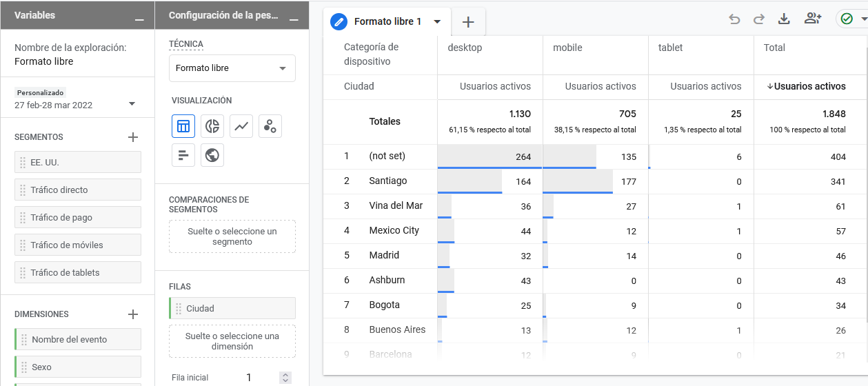Viewport: 868px width, 386px height.
Task: Undo the last change
Action: [x=734, y=19]
